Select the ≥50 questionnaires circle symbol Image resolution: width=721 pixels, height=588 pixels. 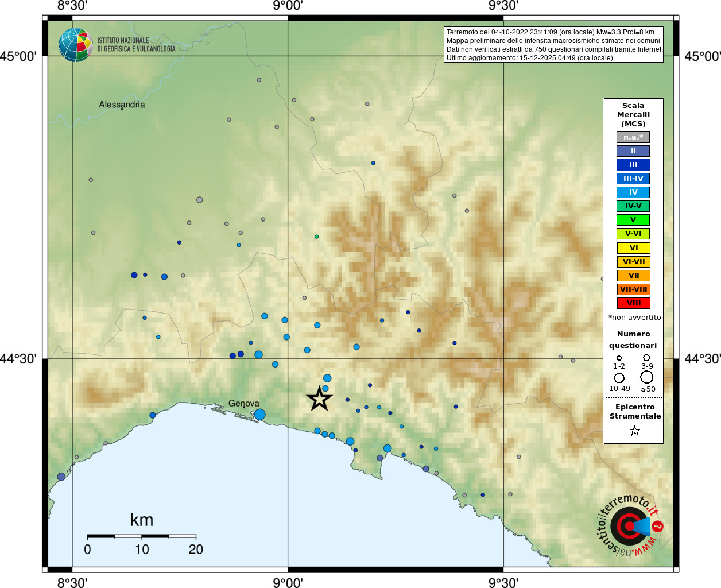click(647, 377)
